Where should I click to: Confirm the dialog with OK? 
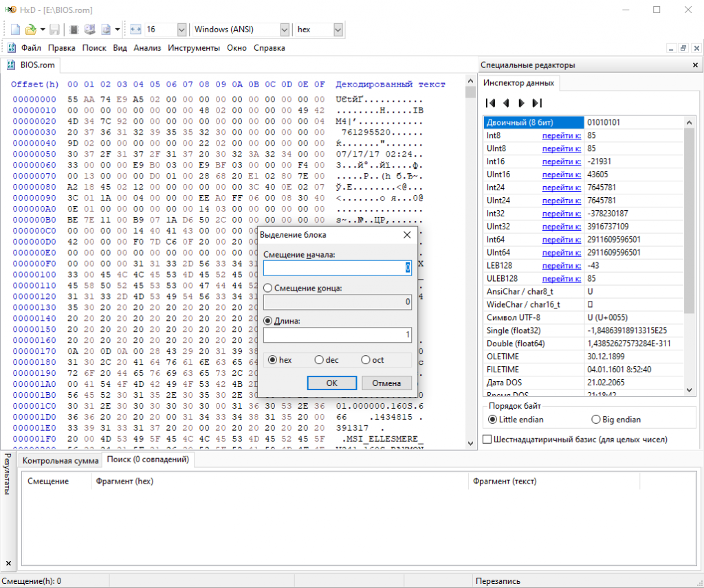[332, 383]
